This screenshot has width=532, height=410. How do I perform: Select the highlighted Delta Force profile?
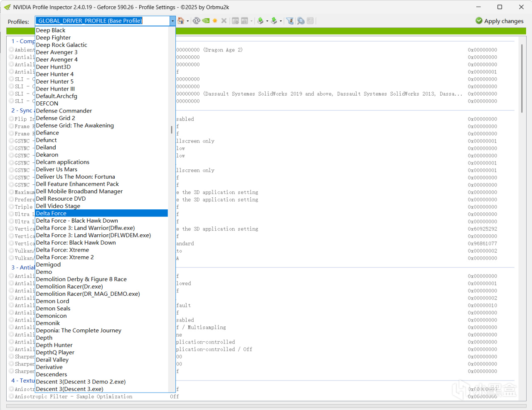point(102,214)
